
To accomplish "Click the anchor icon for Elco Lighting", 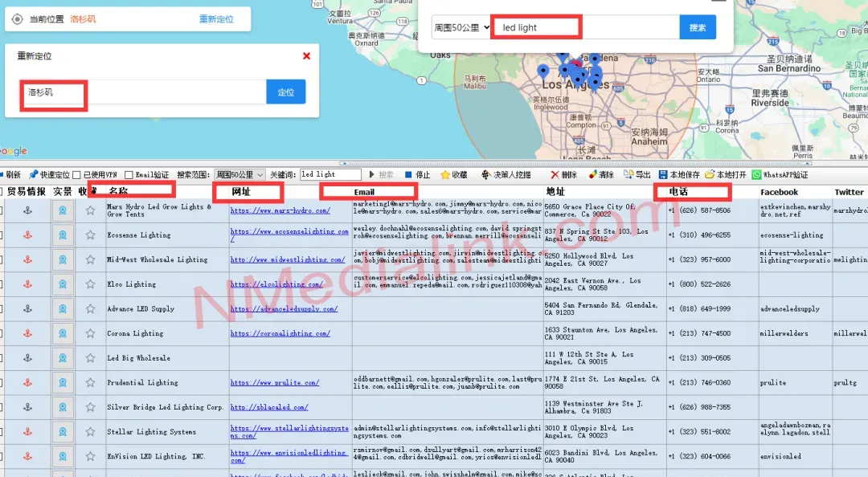I will point(27,284).
